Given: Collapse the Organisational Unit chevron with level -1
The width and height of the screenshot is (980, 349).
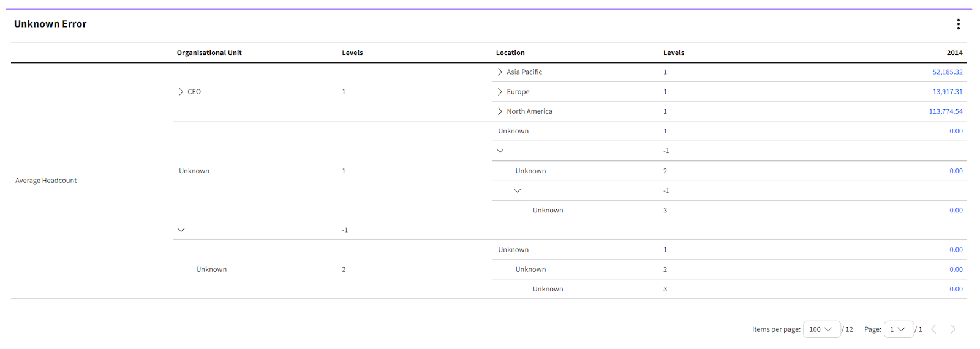Looking at the screenshot, I should click(181, 230).
